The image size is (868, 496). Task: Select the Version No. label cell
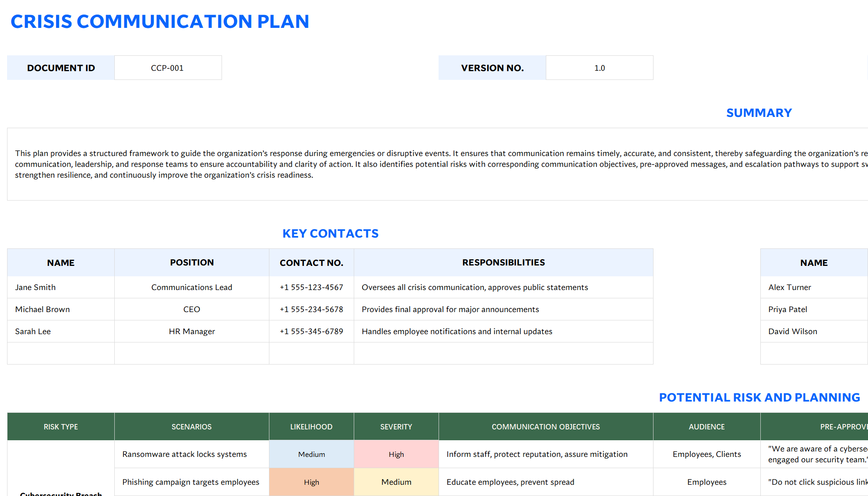pos(492,68)
